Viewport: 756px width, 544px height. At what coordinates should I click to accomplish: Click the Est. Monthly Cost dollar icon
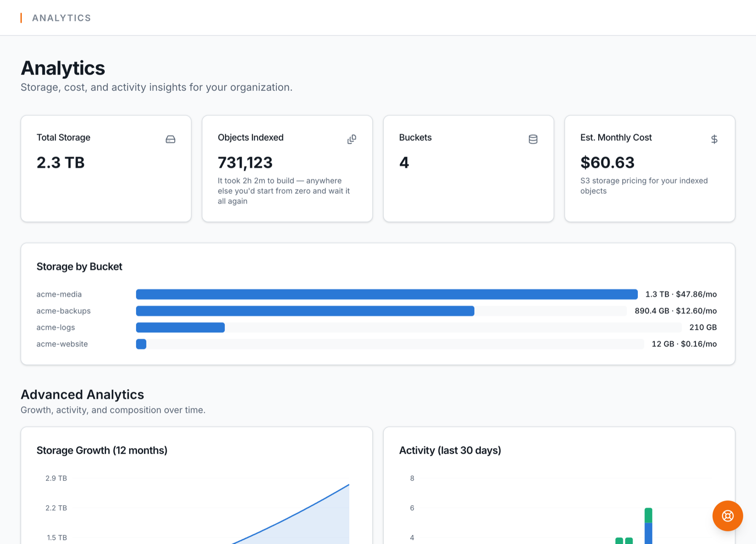714,139
